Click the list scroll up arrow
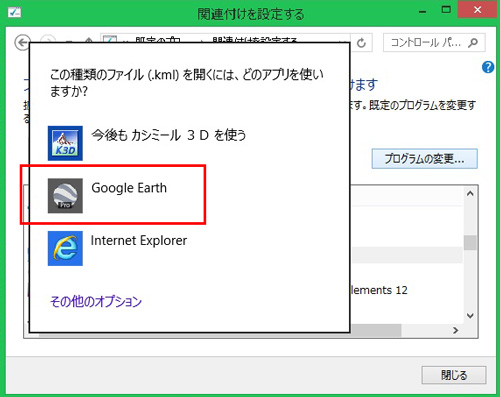Screen dimensions: 500x397 [x=470, y=194]
